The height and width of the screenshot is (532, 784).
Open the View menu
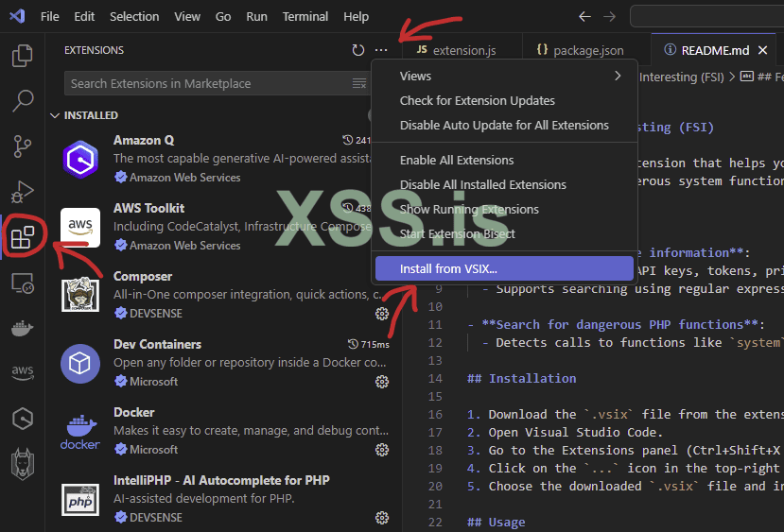187,16
